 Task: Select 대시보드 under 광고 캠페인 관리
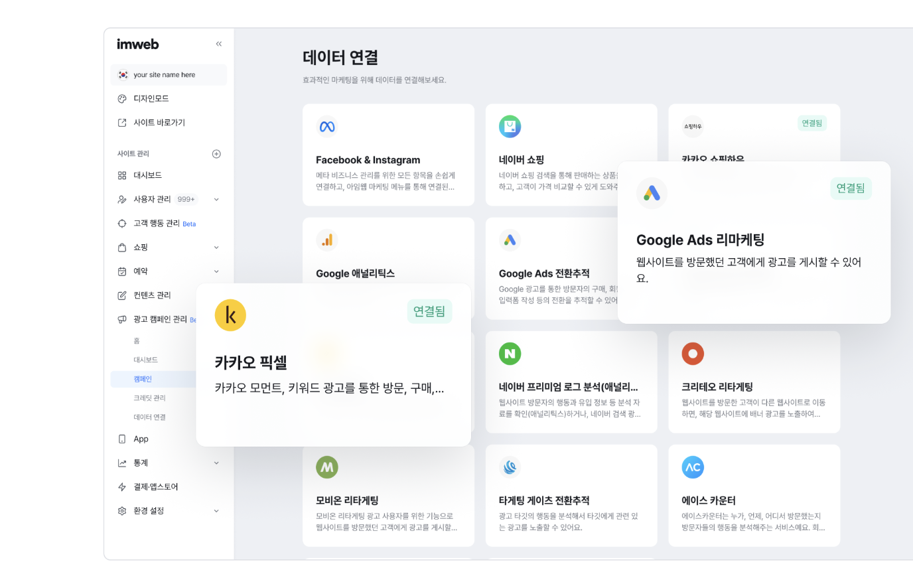coord(145,360)
